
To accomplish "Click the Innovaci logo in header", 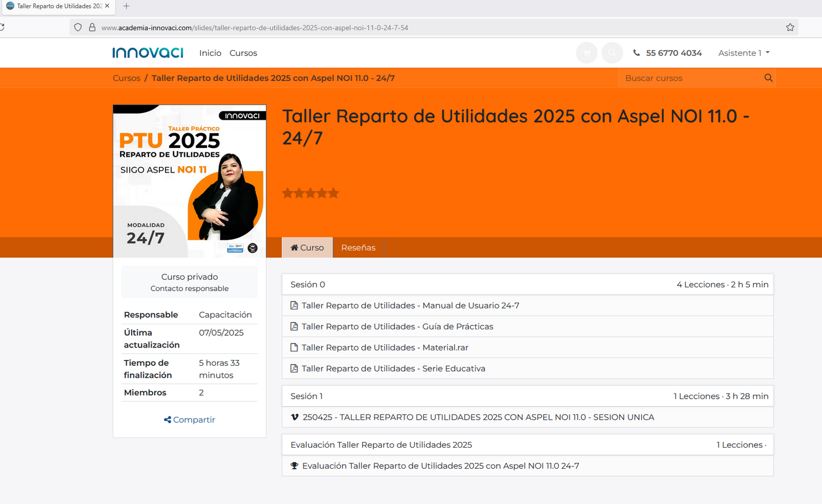I will (x=148, y=53).
